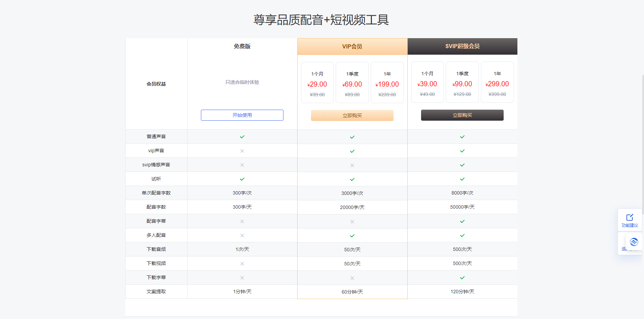
Task: Click the 文案提取 row label
Action: pyautogui.click(x=156, y=291)
